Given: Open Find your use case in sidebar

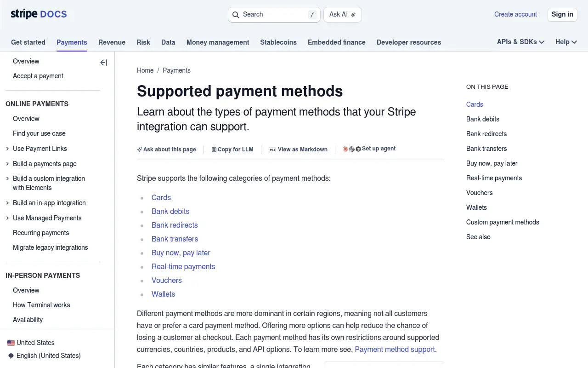Looking at the screenshot, I should [x=39, y=133].
